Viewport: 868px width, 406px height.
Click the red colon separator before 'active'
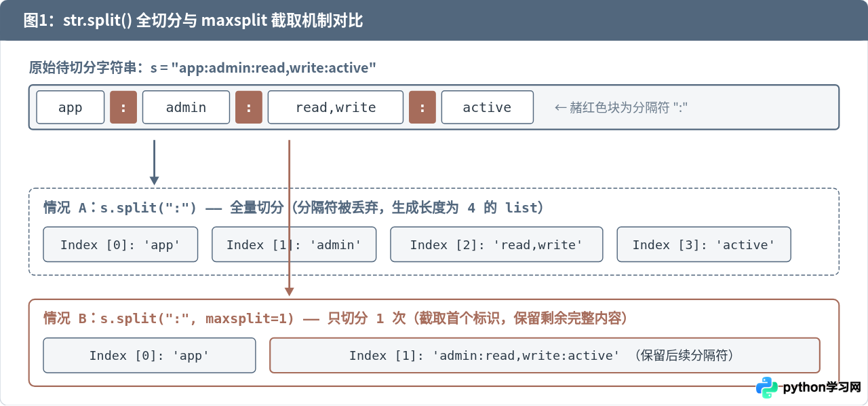(422, 107)
